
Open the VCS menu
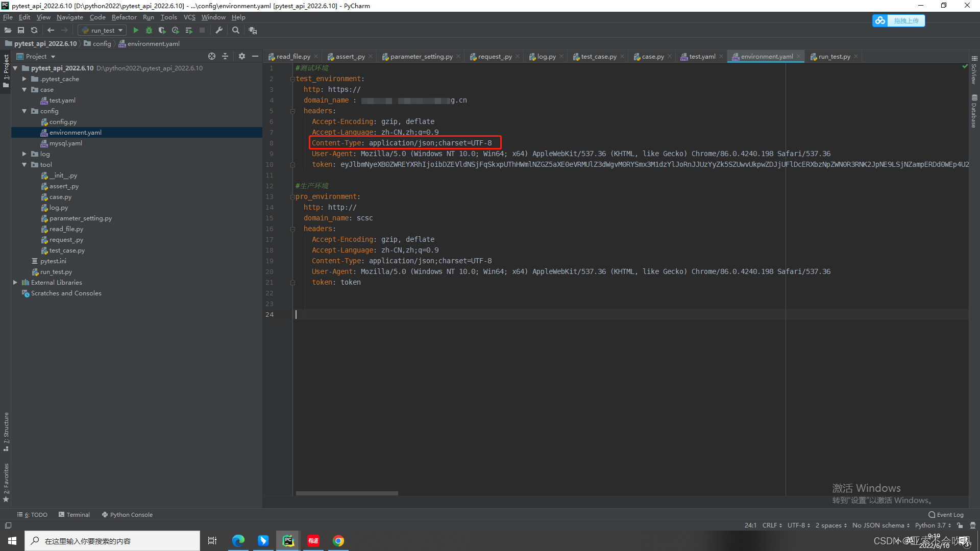[x=189, y=17]
